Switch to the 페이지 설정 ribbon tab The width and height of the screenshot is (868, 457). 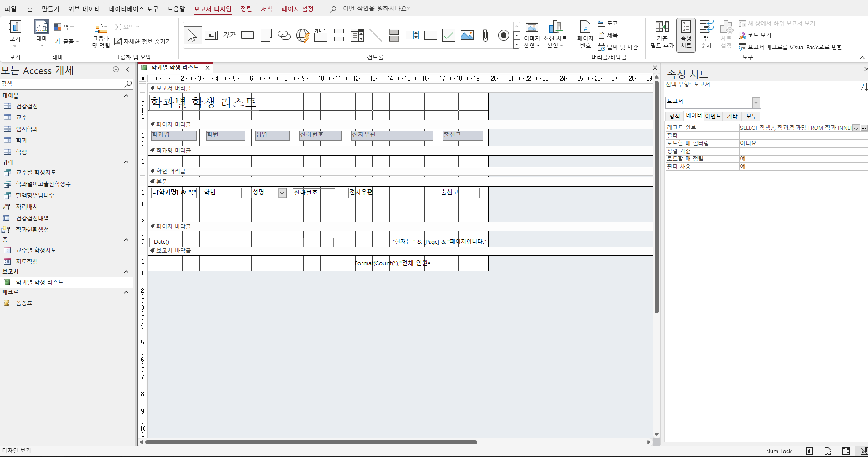(x=297, y=9)
